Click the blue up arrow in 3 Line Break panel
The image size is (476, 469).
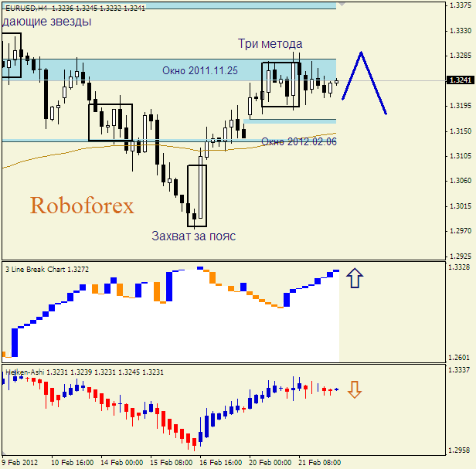pos(354,278)
